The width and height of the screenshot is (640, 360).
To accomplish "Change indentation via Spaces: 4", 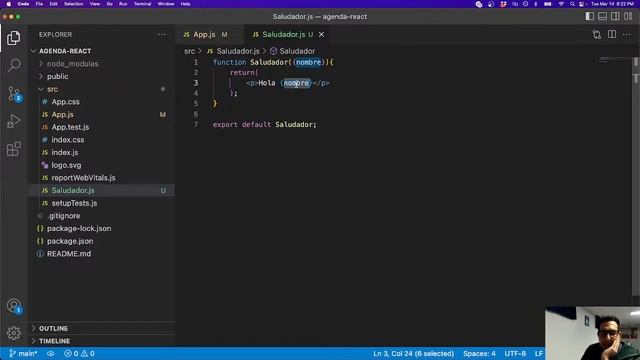I will tap(479, 353).
